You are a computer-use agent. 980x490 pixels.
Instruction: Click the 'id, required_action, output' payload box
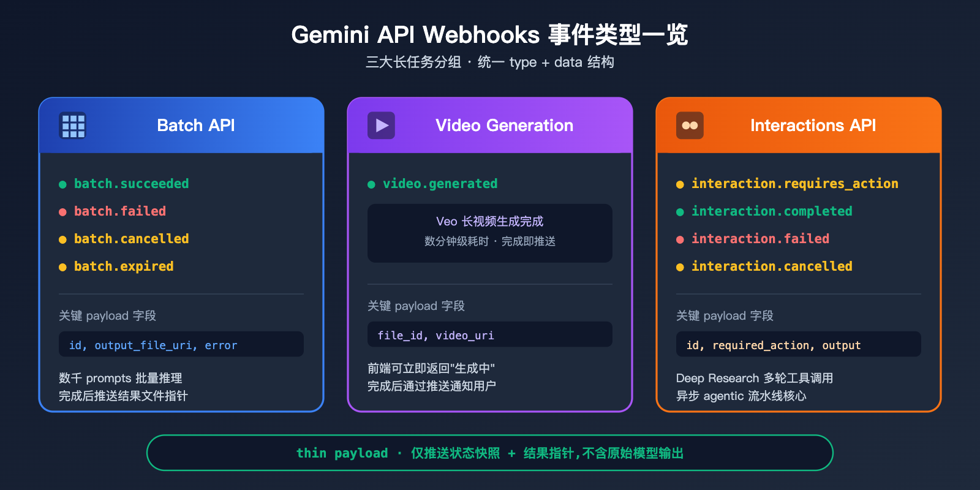(799, 344)
